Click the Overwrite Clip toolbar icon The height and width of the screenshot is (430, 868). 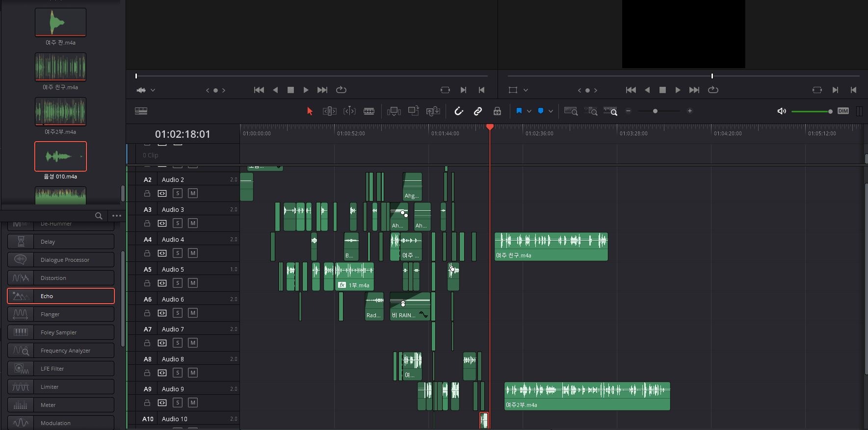coord(414,111)
